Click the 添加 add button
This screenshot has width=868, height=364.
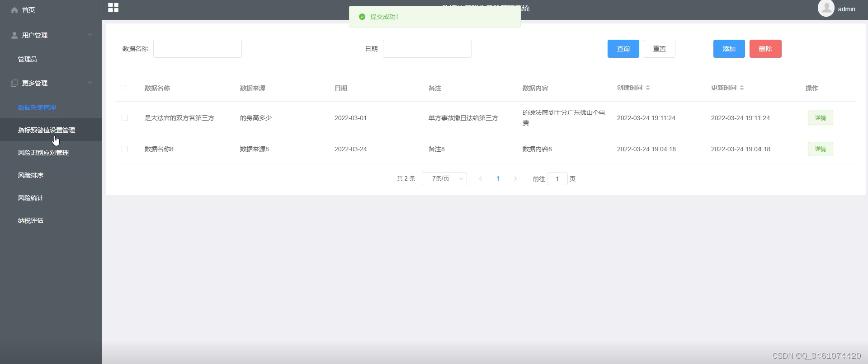coord(729,49)
